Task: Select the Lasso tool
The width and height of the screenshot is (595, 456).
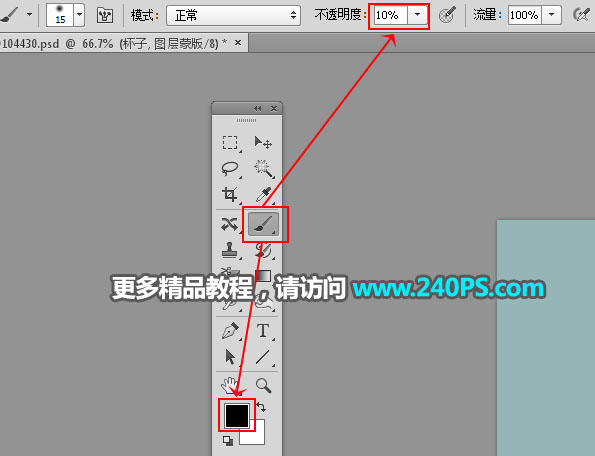Action: point(230,168)
